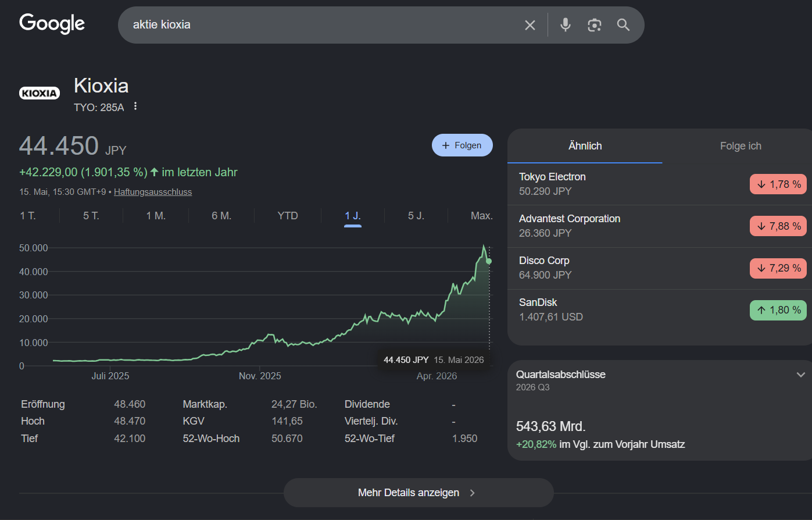Viewport: 812px width, 520px height.
Task: Click the Juli 2025 axis label
Action: point(110,376)
